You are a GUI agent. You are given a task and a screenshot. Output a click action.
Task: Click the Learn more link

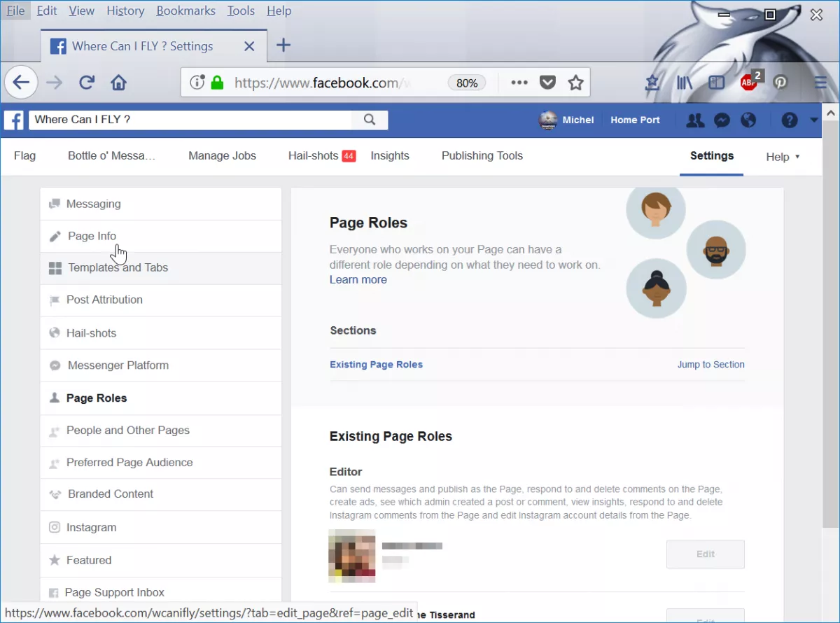(x=358, y=279)
